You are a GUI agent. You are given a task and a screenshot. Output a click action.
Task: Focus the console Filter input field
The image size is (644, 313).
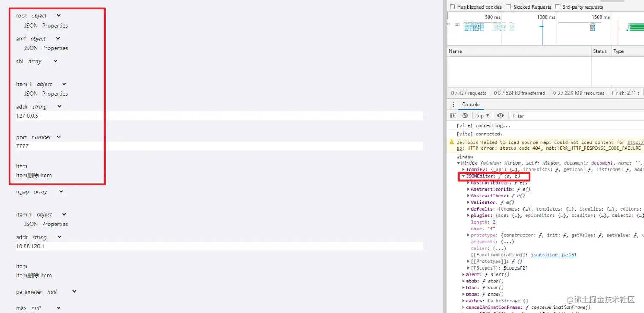click(577, 116)
